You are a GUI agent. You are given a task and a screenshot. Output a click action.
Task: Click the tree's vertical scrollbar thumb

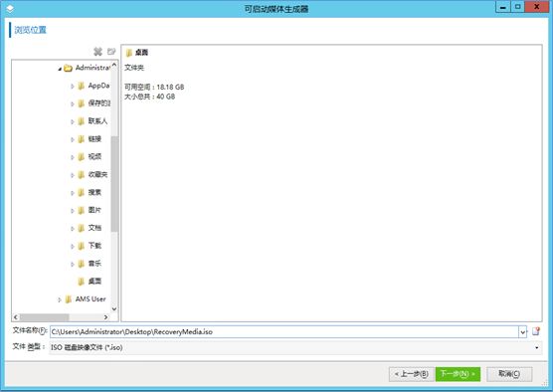pos(114,184)
